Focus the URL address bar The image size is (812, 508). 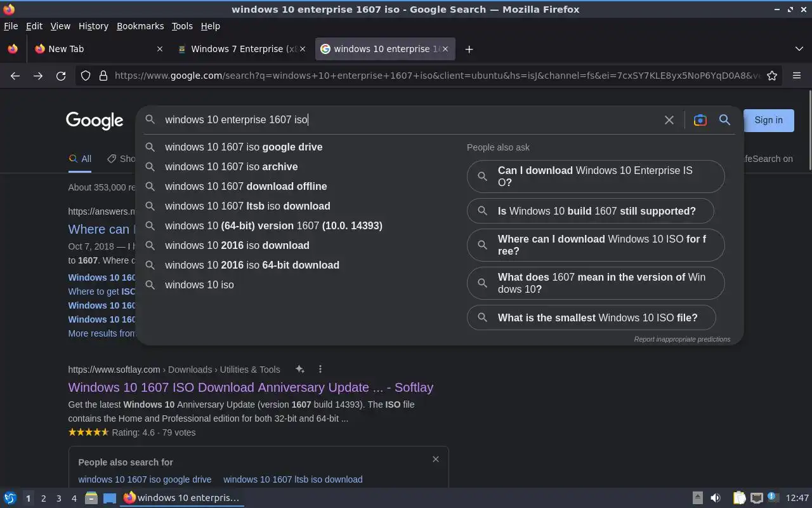coord(436,76)
